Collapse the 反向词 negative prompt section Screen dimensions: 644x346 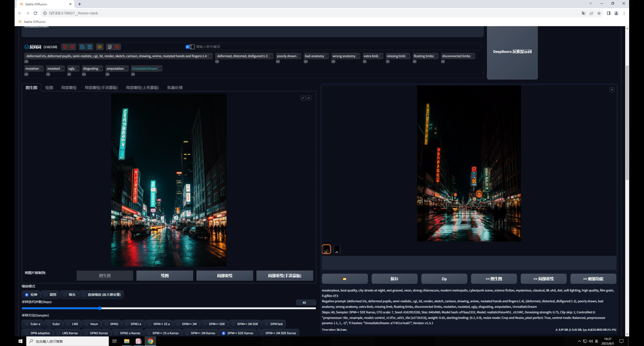tap(27, 47)
